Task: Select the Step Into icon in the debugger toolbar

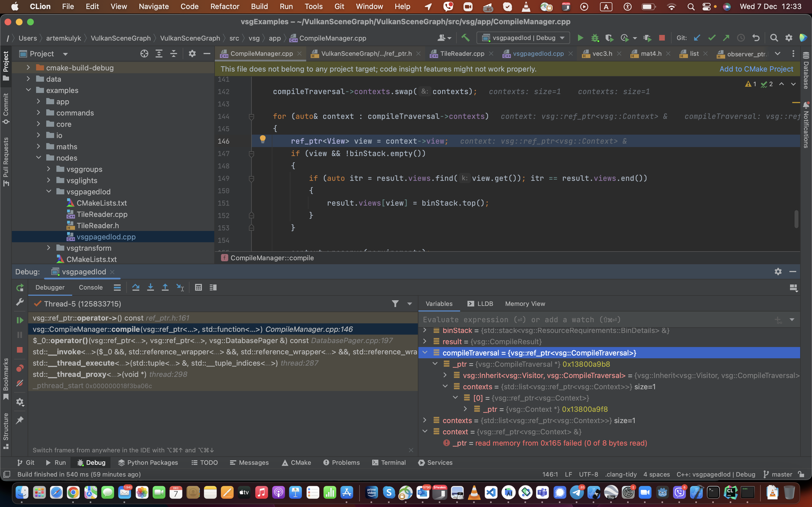Action: tap(151, 287)
